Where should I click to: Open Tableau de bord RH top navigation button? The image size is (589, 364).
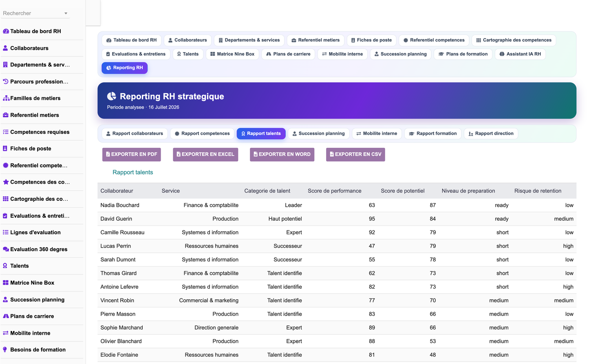[131, 40]
